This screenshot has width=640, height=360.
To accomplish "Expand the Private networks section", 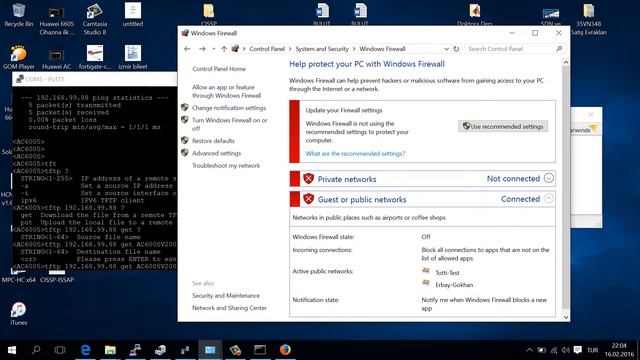I will (x=549, y=178).
